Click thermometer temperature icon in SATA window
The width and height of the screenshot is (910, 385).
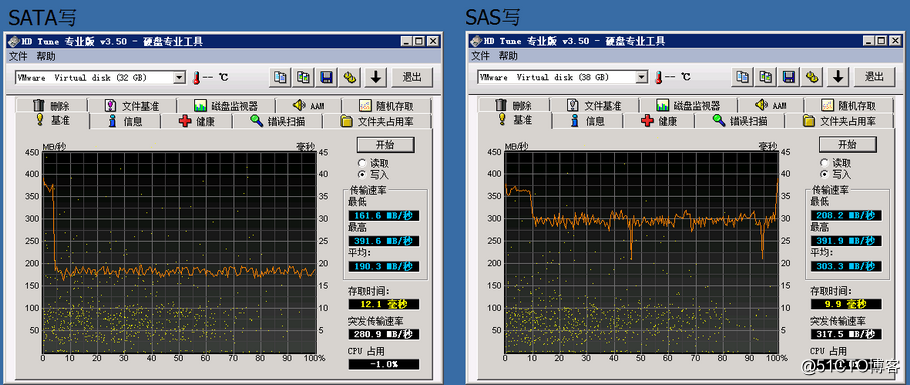(x=196, y=77)
